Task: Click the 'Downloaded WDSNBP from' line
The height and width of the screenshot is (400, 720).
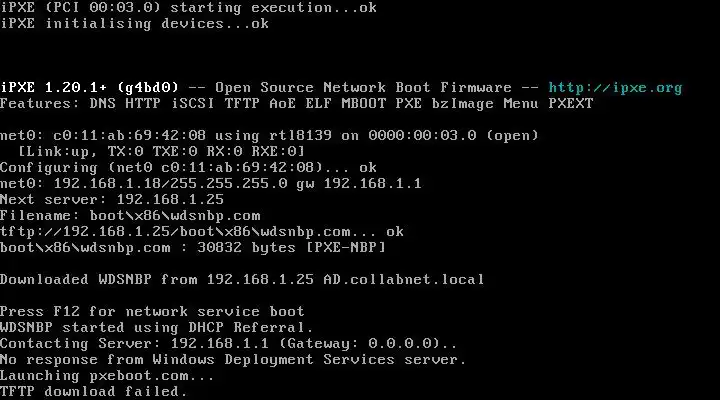Action: [242, 279]
